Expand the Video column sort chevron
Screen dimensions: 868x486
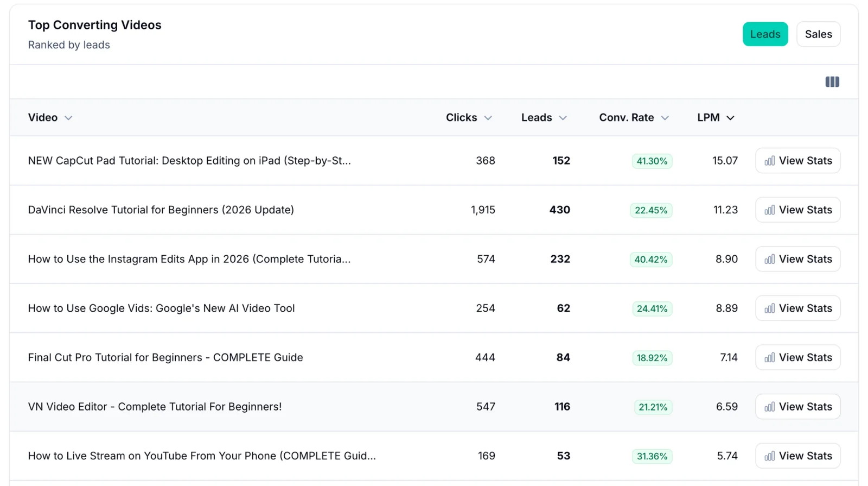68,118
